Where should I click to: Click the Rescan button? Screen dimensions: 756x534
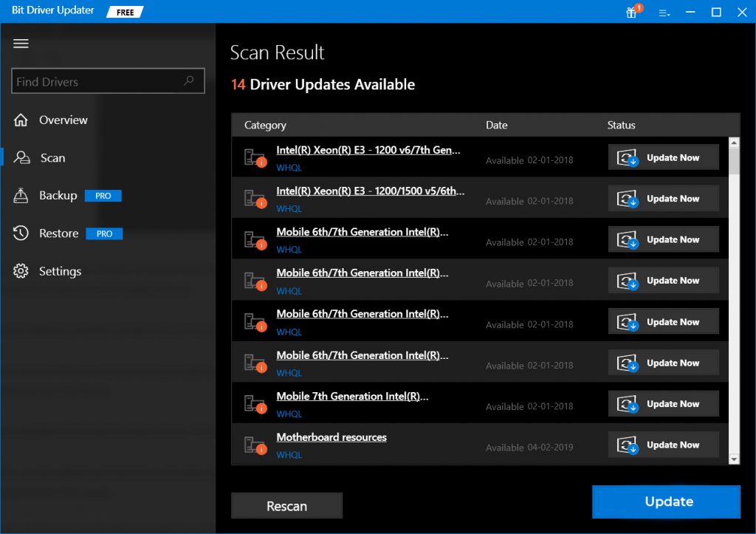coord(286,505)
